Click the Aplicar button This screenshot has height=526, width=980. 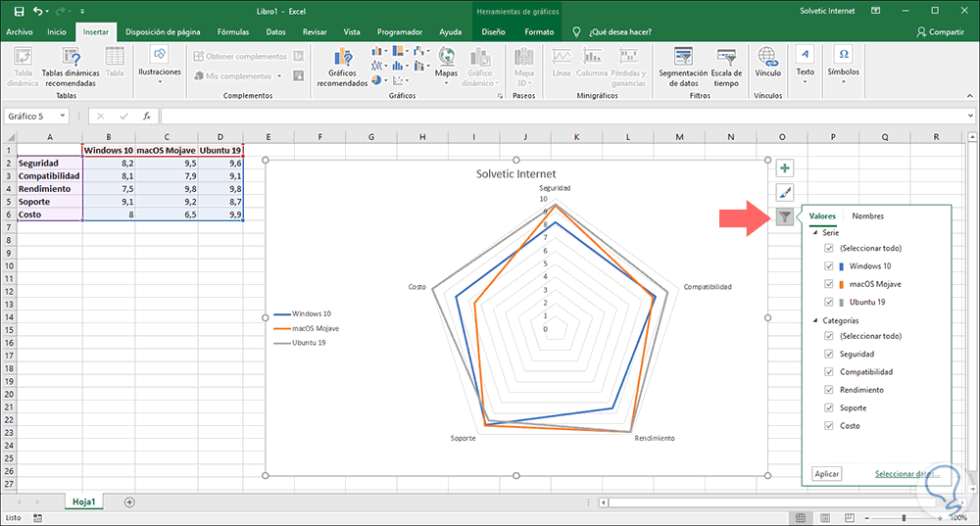[x=826, y=473]
